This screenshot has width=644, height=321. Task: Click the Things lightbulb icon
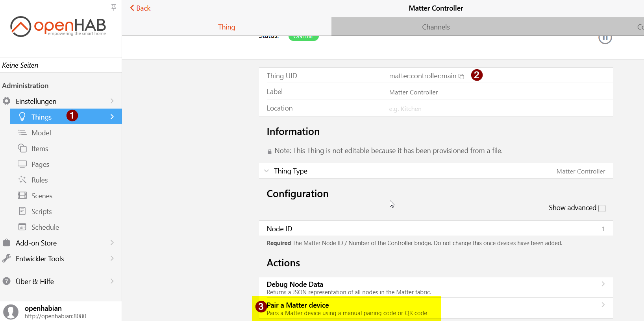[x=22, y=117]
